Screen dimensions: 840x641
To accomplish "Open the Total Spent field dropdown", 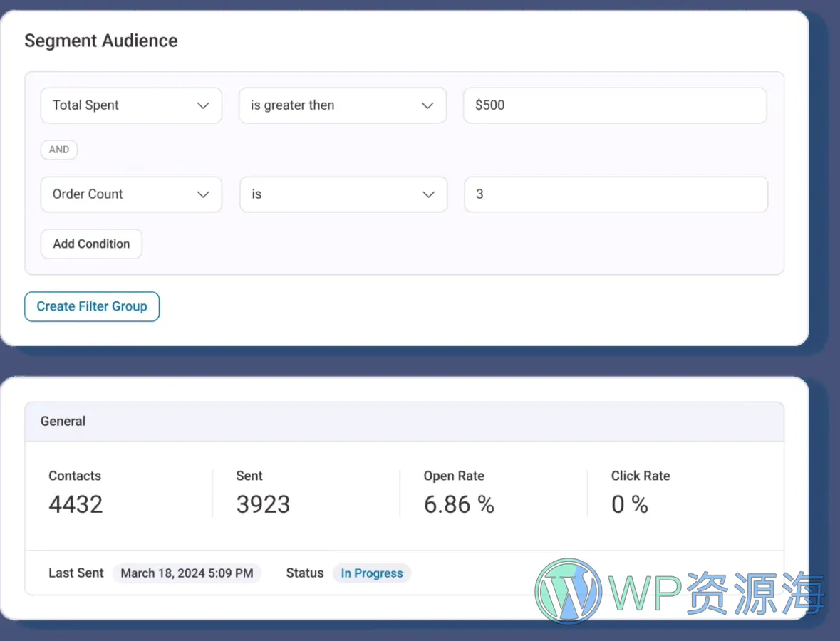I will pyautogui.click(x=130, y=105).
